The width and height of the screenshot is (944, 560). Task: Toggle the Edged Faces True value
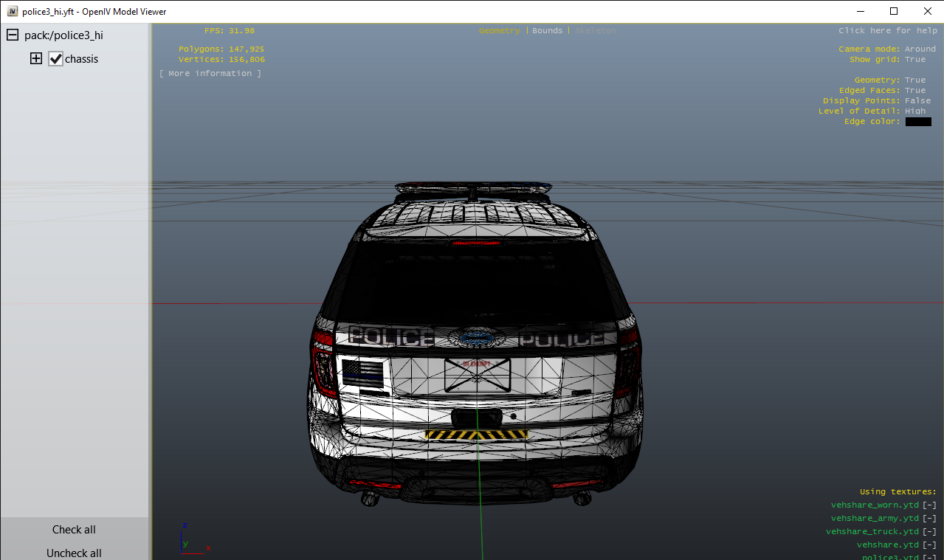[x=914, y=91]
